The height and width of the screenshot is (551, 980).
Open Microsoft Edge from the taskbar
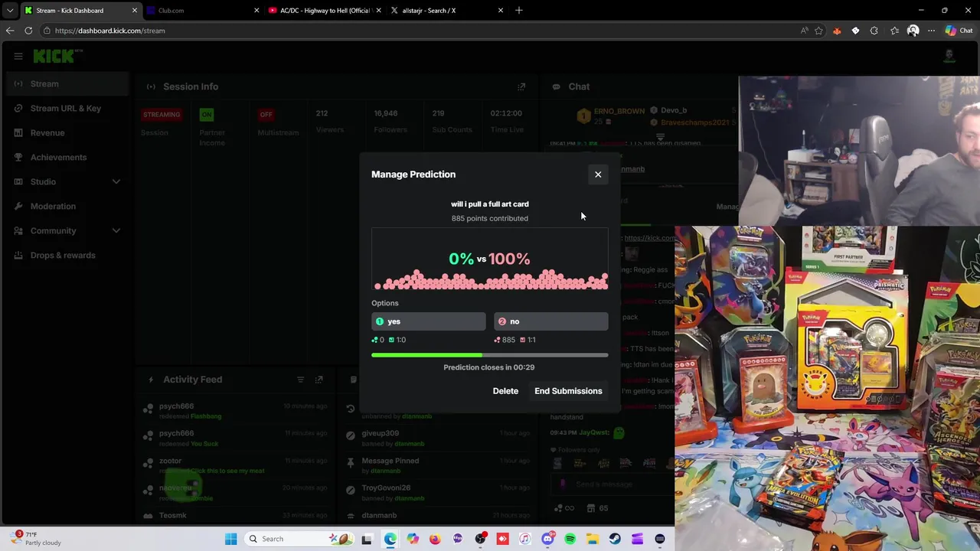coord(390,539)
